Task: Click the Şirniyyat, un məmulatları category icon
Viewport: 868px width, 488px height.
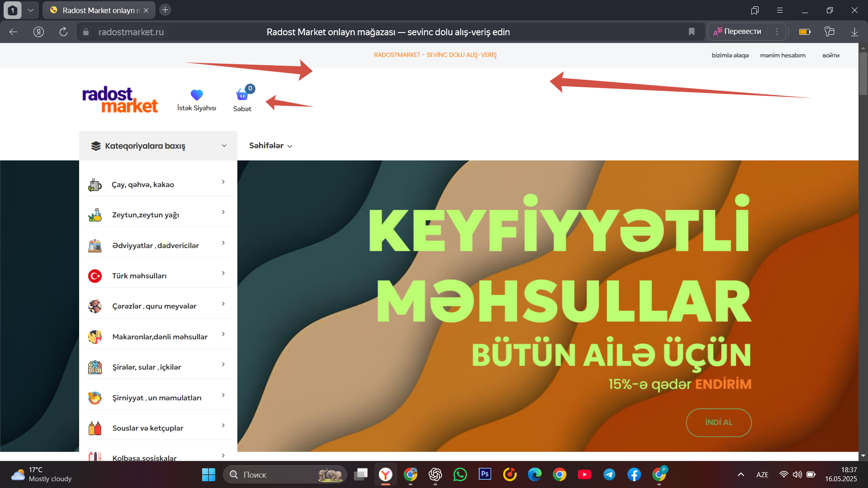Action: tap(95, 398)
